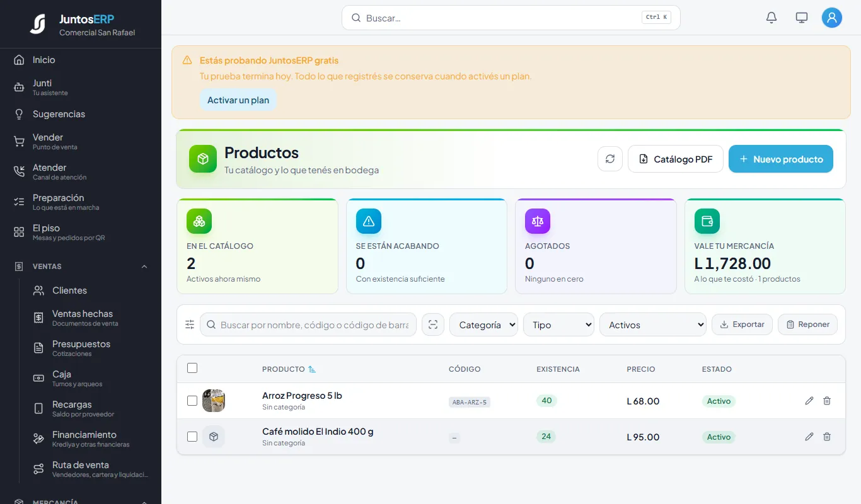Click the monitor display icon in header
Viewport: 861px width, 504px height.
[x=802, y=18]
